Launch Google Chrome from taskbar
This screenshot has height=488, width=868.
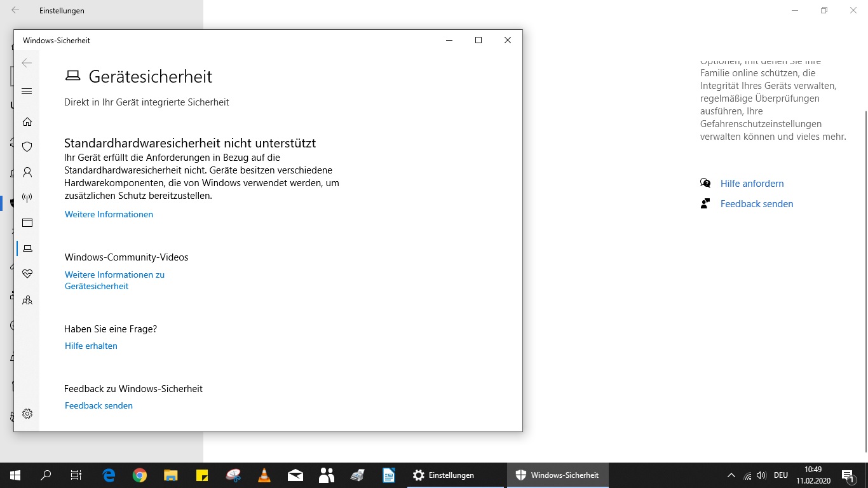point(140,475)
